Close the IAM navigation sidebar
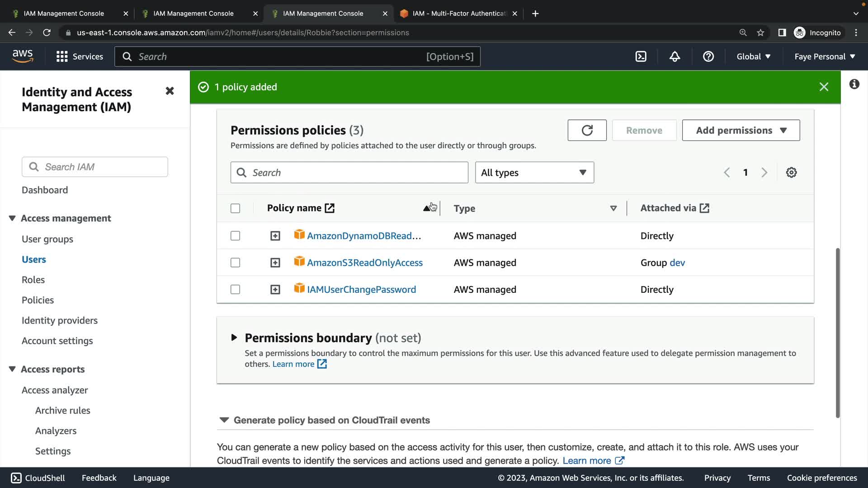Image resolution: width=868 pixels, height=488 pixels. pyautogui.click(x=170, y=91)
